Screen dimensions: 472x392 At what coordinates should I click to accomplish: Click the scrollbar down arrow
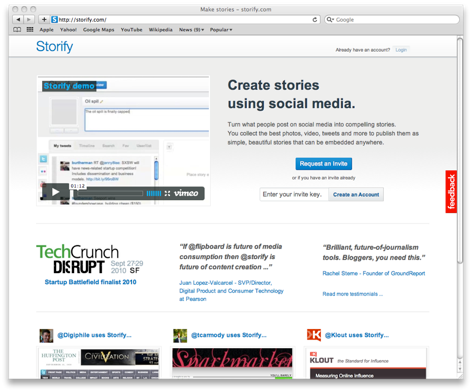coord(460,369)
